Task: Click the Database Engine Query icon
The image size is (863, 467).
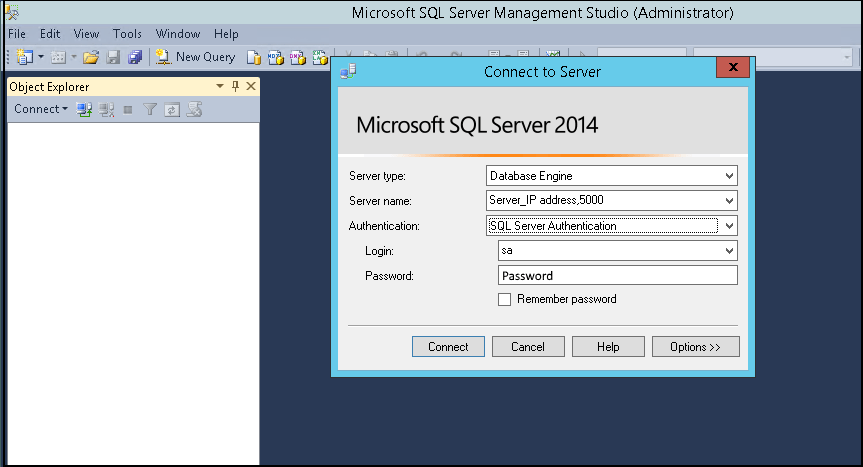Action: (x=254, y=57)
